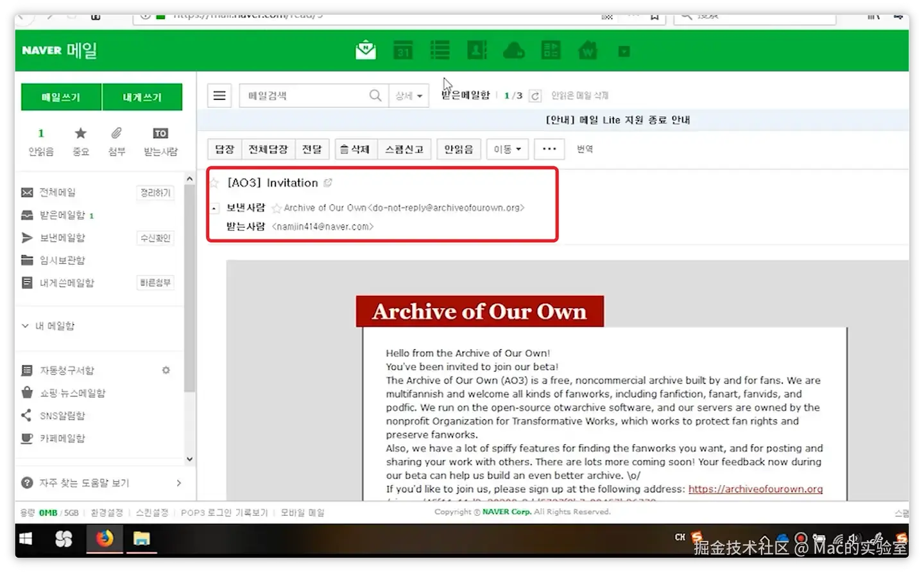Open the 이동 move dropdown
This screenshot has width=924, height=573.
507,149
